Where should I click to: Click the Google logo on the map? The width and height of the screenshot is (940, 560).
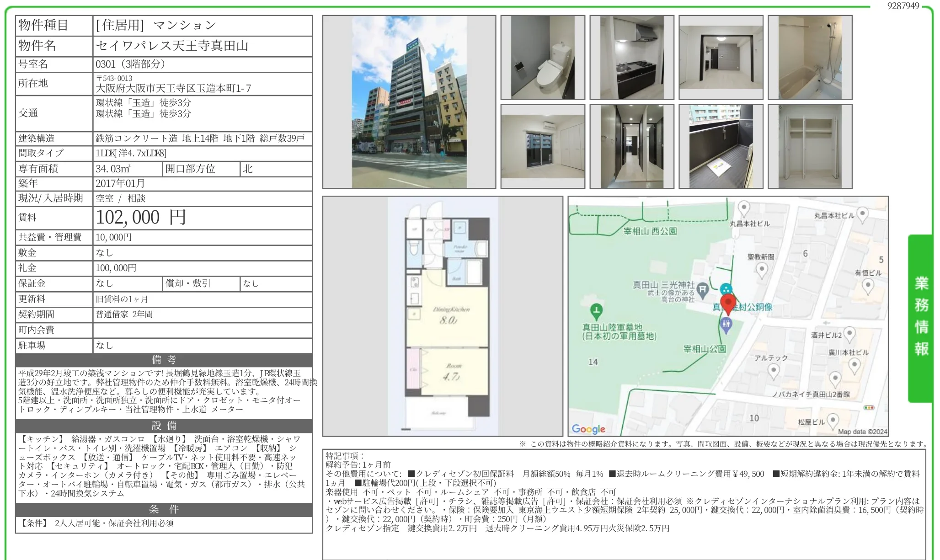coord(588,429)
